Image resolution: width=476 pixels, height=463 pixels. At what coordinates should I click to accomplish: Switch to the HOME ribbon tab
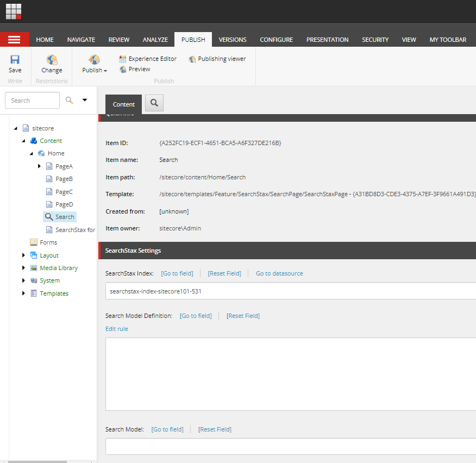click(45, 40)
